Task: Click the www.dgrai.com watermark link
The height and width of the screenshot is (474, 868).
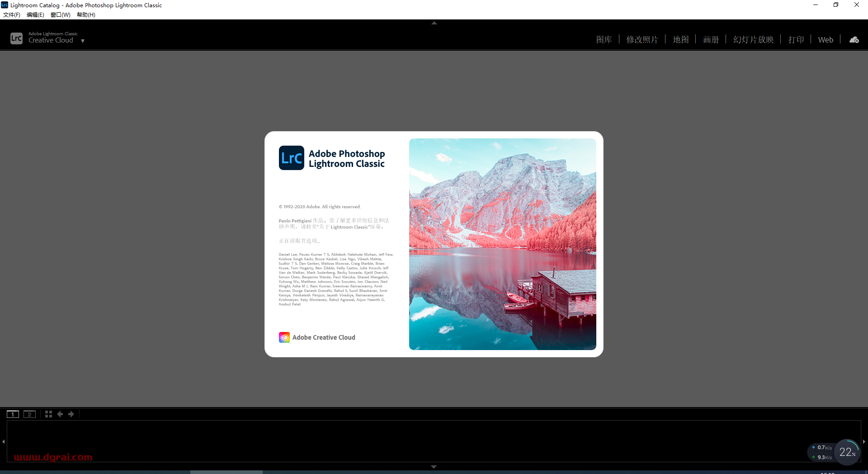Action: pos(53,457)
